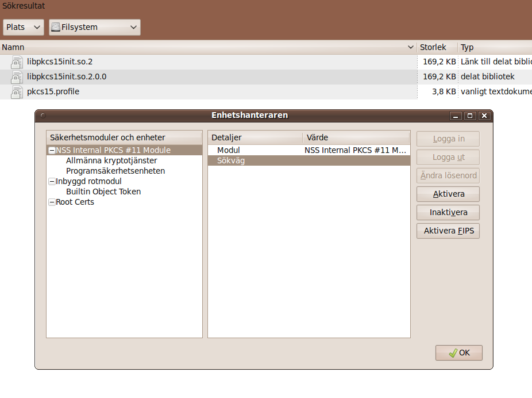Minimize the Enhetshanteraren window
Viewport: 532px width, 398px height.
point(456,116)
